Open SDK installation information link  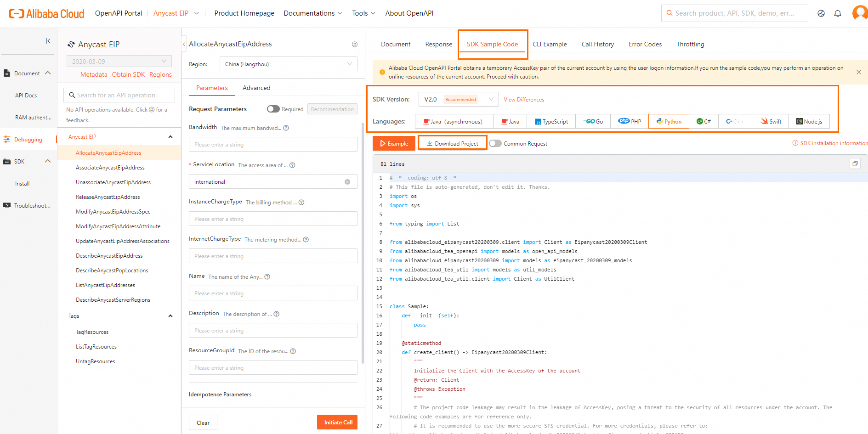tap(830, 143)
